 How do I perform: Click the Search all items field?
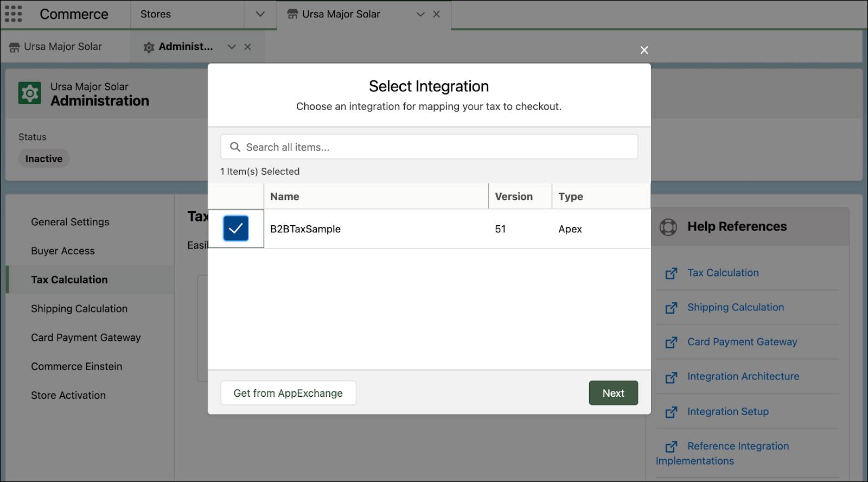[x=429, y=147]
